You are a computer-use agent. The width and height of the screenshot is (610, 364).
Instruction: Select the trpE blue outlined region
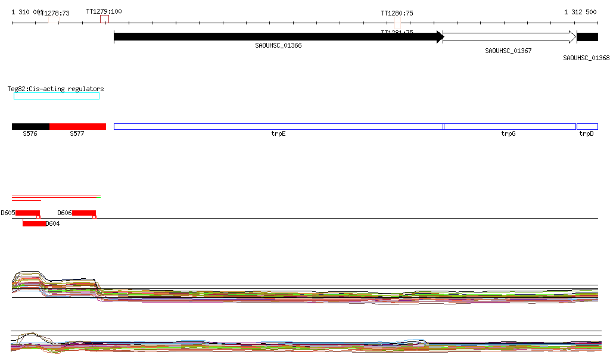point(279,126)
